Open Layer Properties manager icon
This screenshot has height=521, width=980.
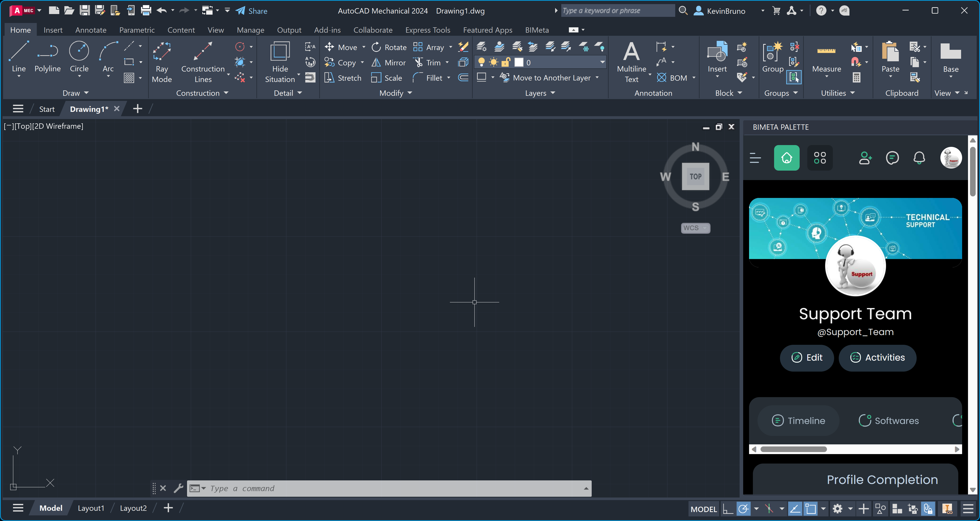pos(481,47)
